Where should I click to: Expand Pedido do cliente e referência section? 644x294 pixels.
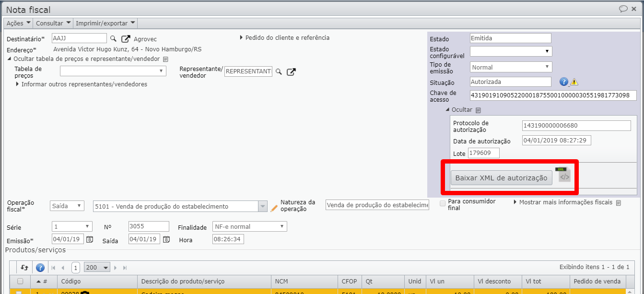pyautogui.click(x=285, y=37)
